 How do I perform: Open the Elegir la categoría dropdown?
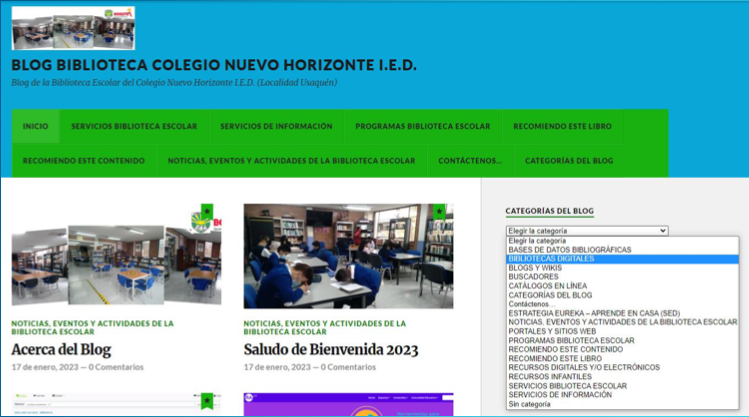pyautogui.click(x=587, y=231)
